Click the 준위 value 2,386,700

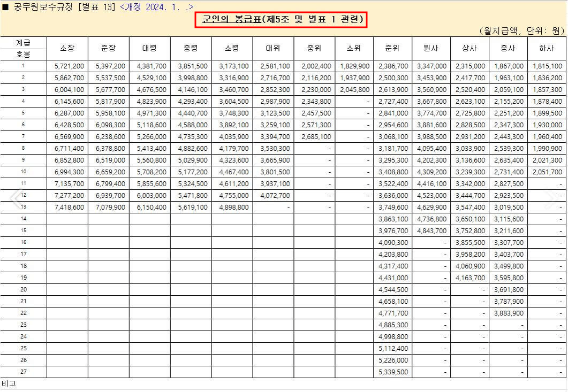coord(393,66)
